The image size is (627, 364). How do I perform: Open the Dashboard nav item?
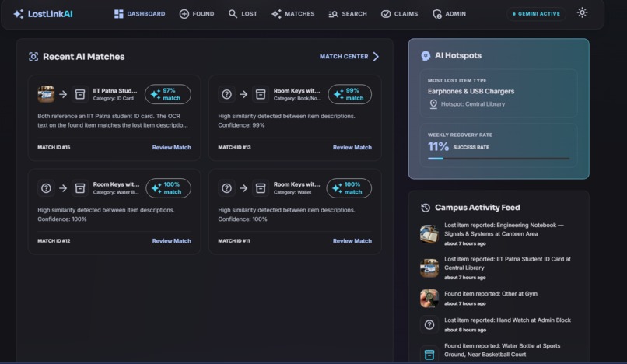[139, 14]
